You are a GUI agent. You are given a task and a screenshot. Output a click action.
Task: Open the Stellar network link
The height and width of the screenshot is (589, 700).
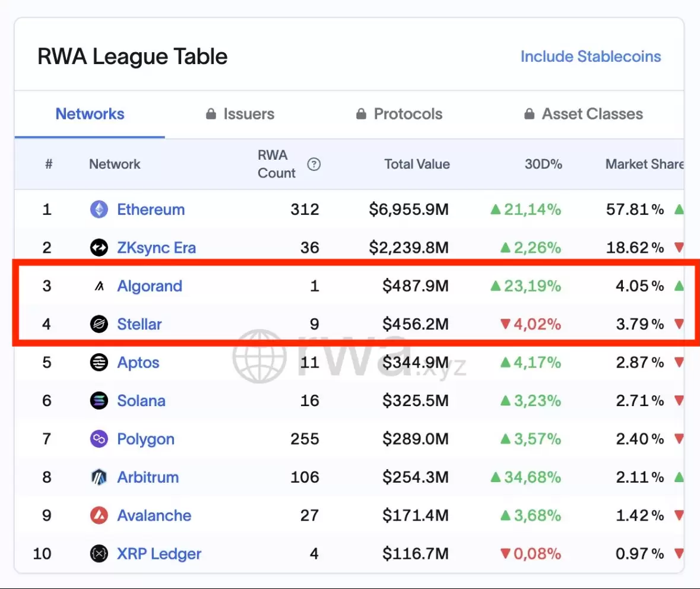click(x=140, y=324)
